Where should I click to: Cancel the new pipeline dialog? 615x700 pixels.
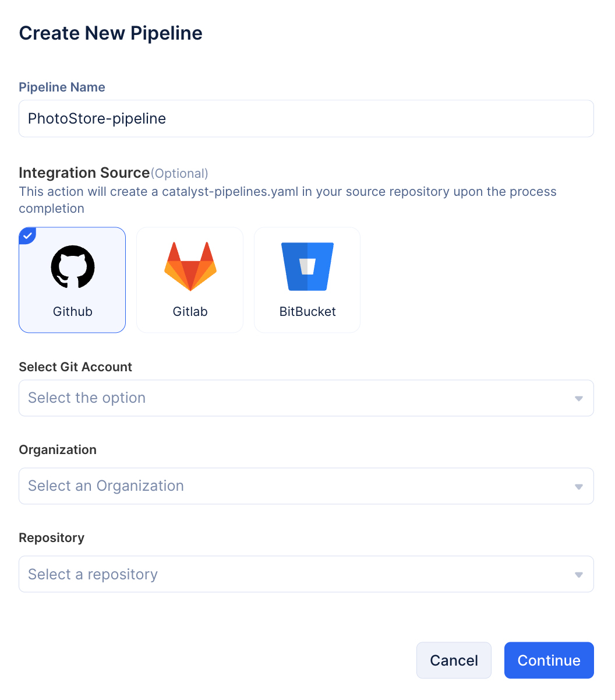454,660
